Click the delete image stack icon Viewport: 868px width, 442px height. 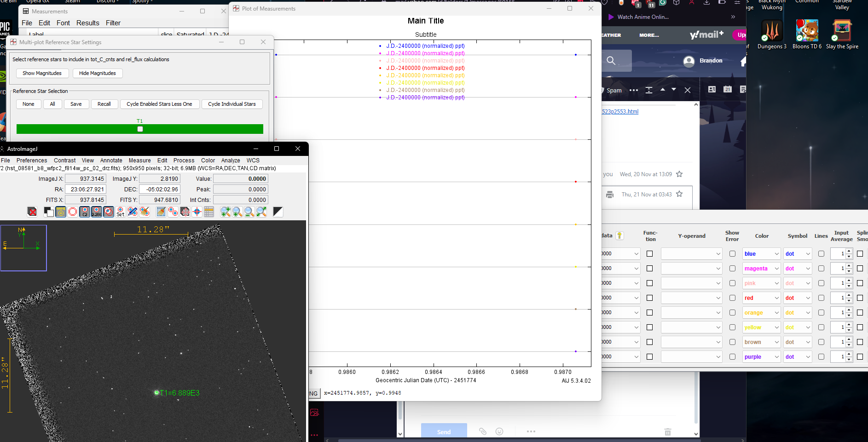(32, 212)
